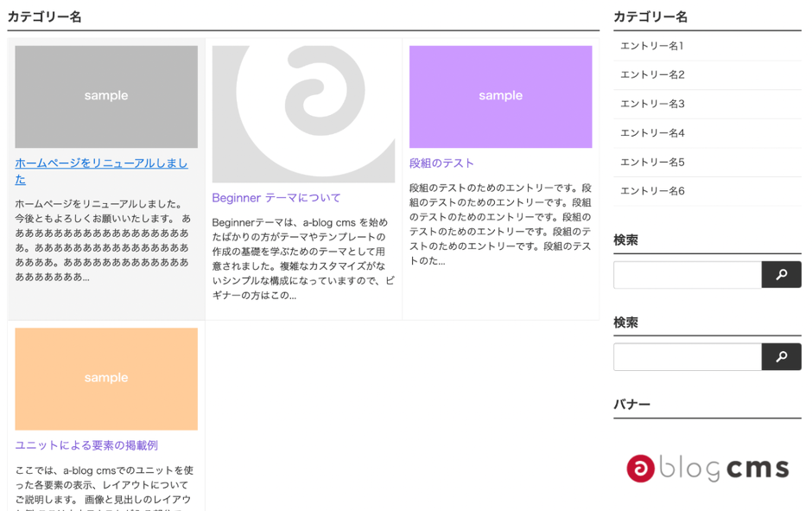
Task: Click the orange sample thumbnail image
Action: tap(106, 379)
